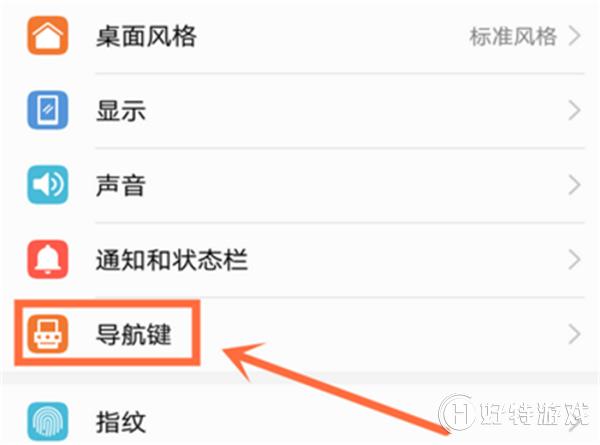The image size is (600, 445).
Task: Open 显示 via its right chevron arrow
Action: point(574,111)
